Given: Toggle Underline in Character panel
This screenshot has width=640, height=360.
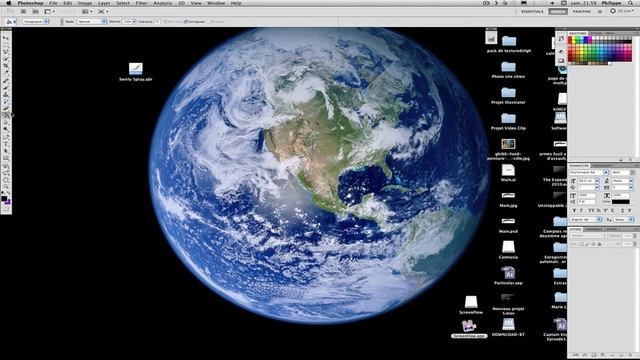Looking at the screenshot, I should click(x=623, y=211).
